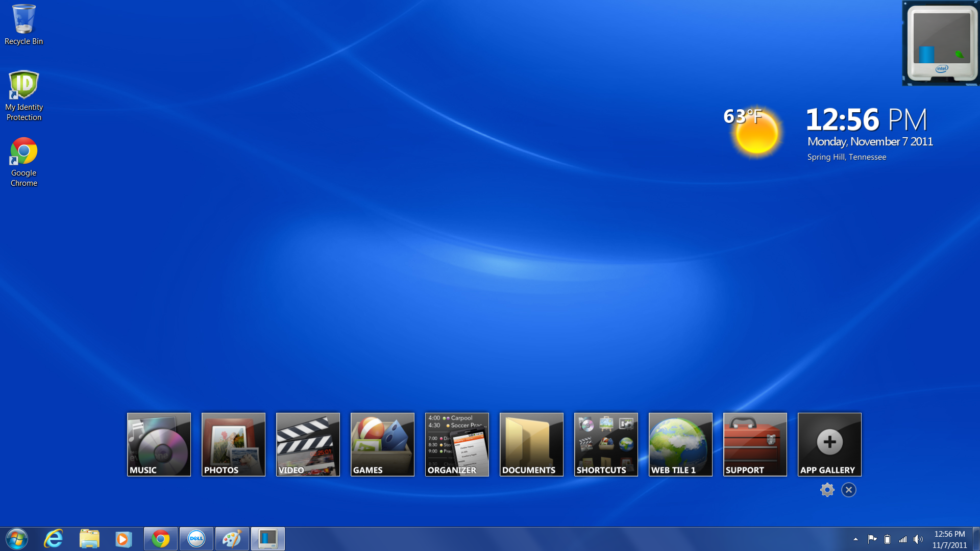Open the App Gallery tile
Screen dimensions: 980x551
tap(829, 444)
